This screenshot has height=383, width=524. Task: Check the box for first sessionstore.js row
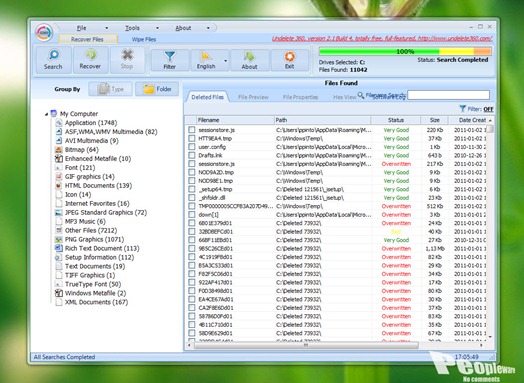click(x=191, y=130)
